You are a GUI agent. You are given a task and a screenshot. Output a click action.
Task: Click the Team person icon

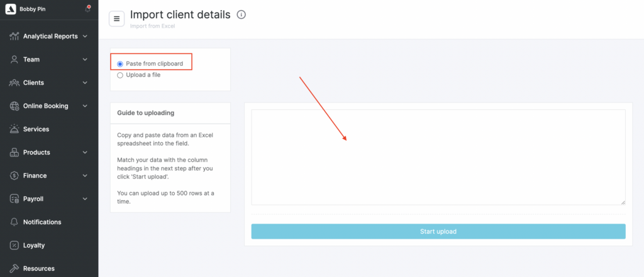tap(14, 60)
